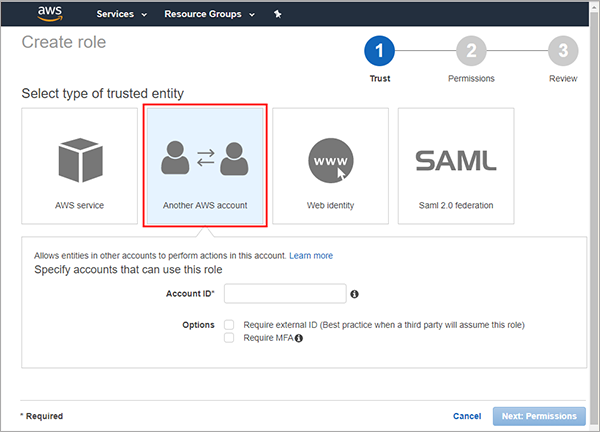Click the Next: Permissions button
Viewport: 600px width, 432px height.
tap(539, 416)
